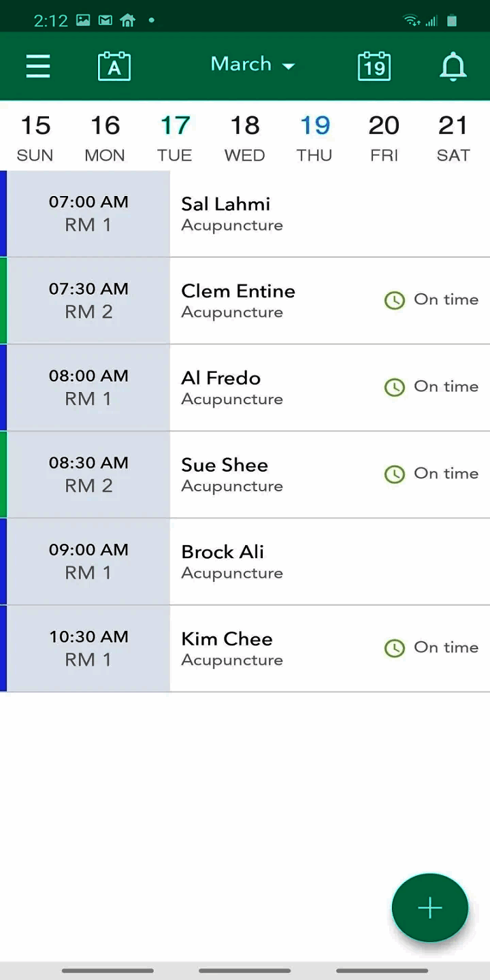Tap the blue color bar beside 07:00 AM
Screen dimensions: 490x980
(x=3, y=214)
